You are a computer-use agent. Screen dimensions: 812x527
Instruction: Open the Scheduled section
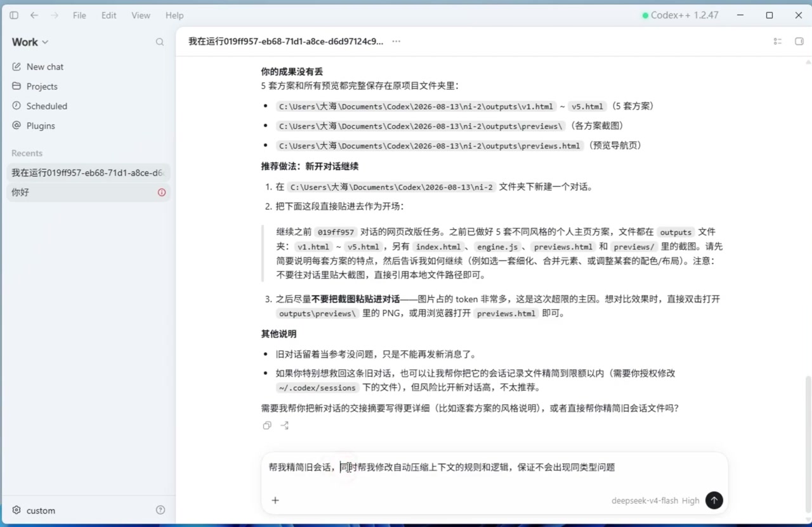(x=89, y=106)
